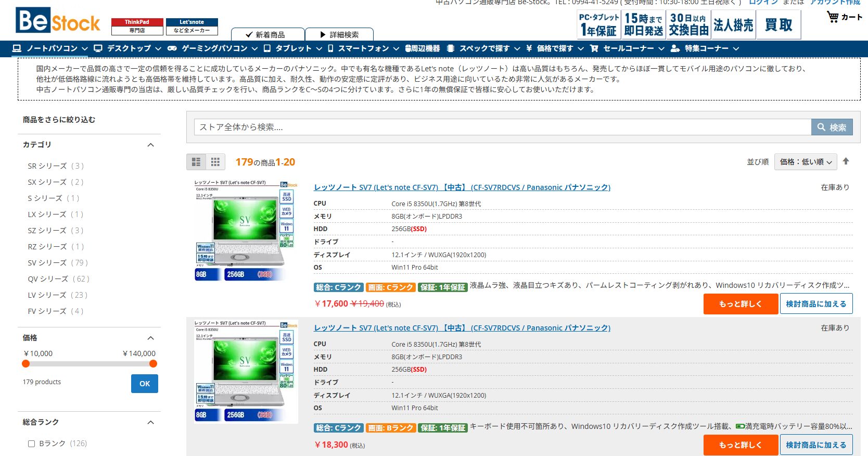The width and height of the screenshot is (868, 456).
Task: Click the 買取 banner
Action: point(778,25)
